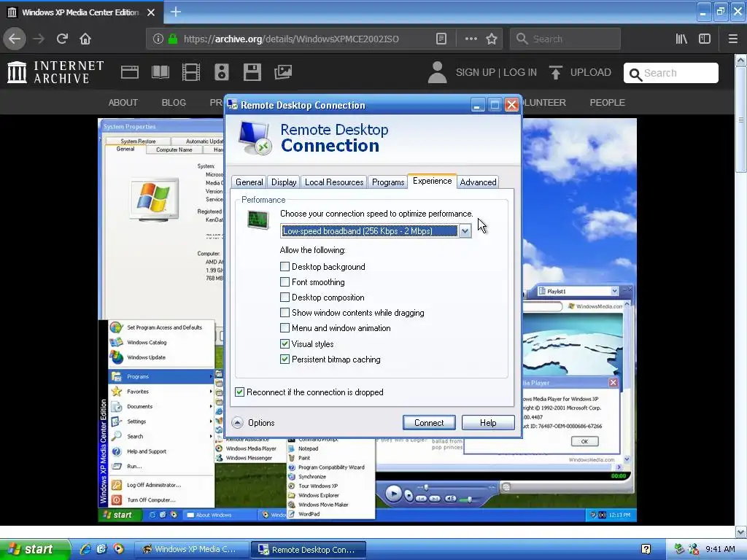Go back with the browser back arrow
The height and width of the screenshot is (560, 747).
pos(15,39)
